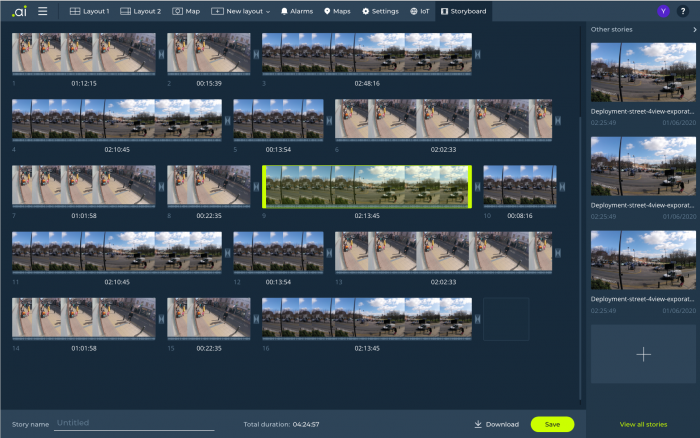Click the transition icon after clip 1
This screenshot has height=438, width=700.
point(161,54)
